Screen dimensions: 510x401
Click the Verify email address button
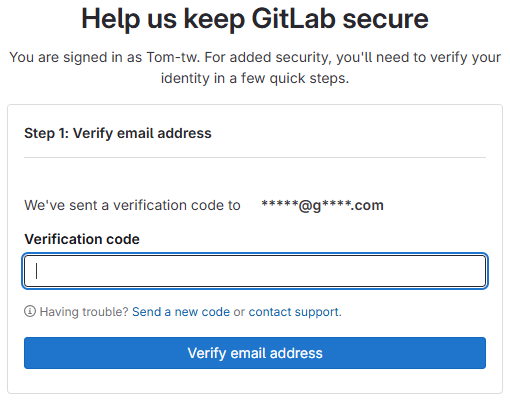click(255, 353)
